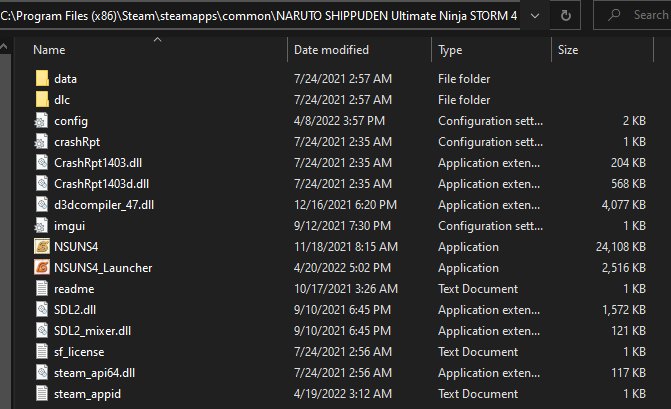Select the imgui file name
Image resolution: width=671 pixels, height=409 pixels.
pos(69,226)
